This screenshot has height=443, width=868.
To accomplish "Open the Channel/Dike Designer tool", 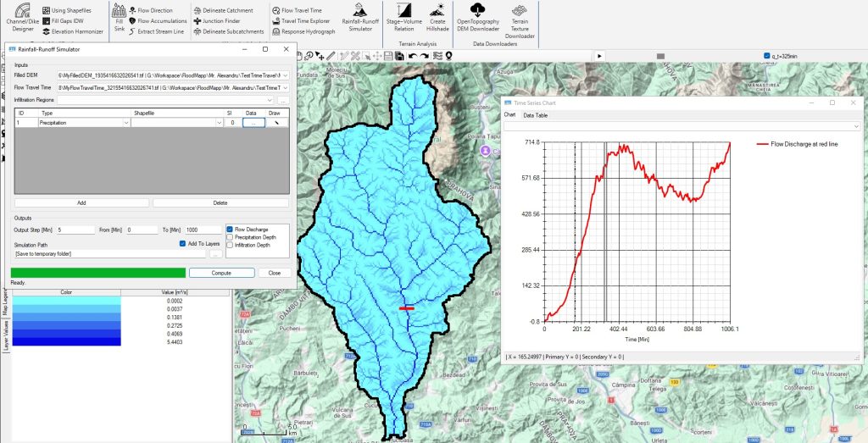I will (x=21, y=19).
